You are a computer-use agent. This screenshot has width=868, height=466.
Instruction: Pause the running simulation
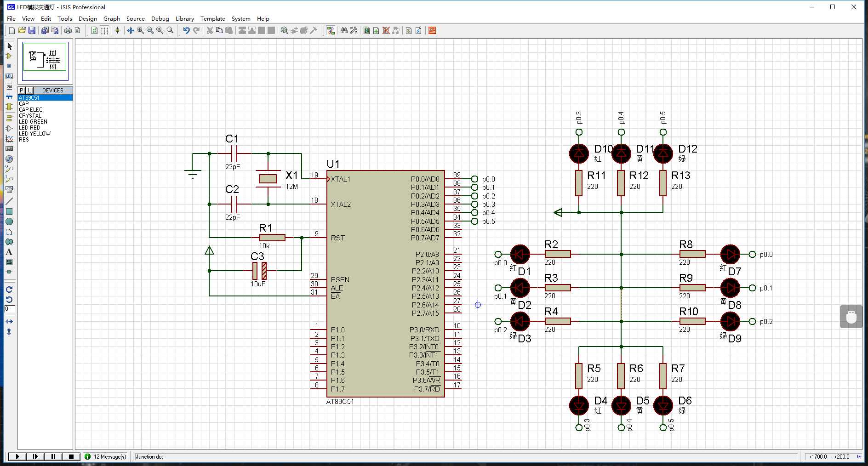(x=53, y=457)
